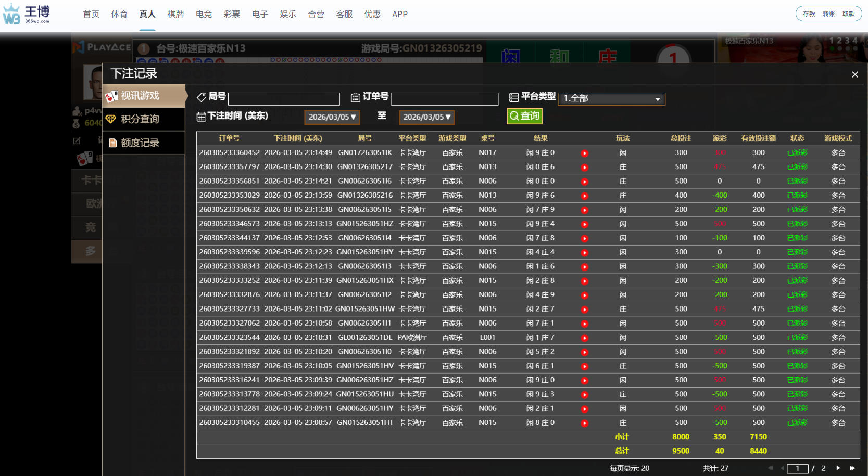Go to next page of bet records
Image resolution: width=868 pixels, height=476 pixels.
click(x=838, y=468)
